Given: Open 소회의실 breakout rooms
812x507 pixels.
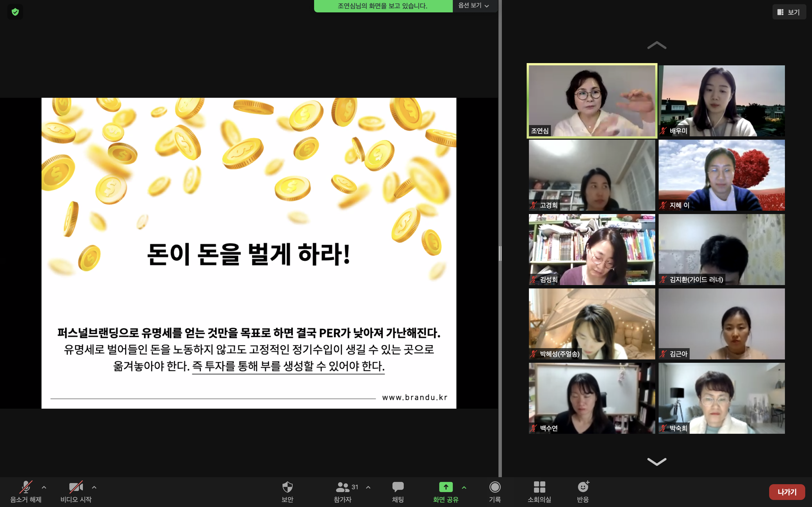Looking at the screenshot, I should pyautogui.click(x=539, y=487).
